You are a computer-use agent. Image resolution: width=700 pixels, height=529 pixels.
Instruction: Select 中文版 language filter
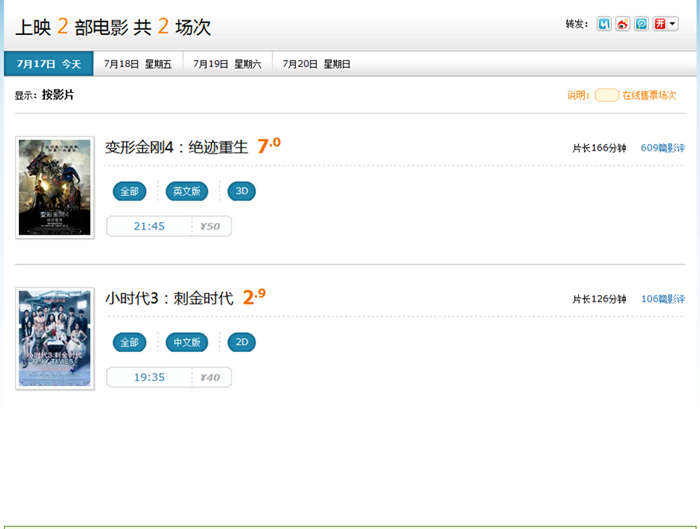187,342
